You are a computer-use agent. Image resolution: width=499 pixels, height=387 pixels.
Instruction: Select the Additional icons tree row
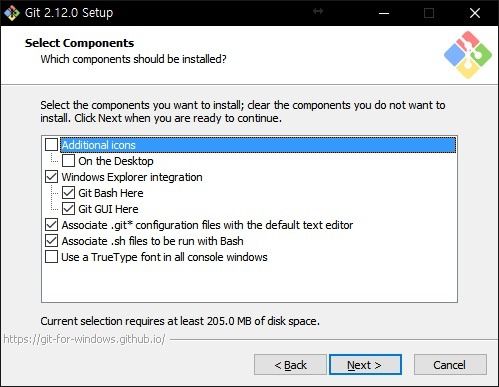258,145
